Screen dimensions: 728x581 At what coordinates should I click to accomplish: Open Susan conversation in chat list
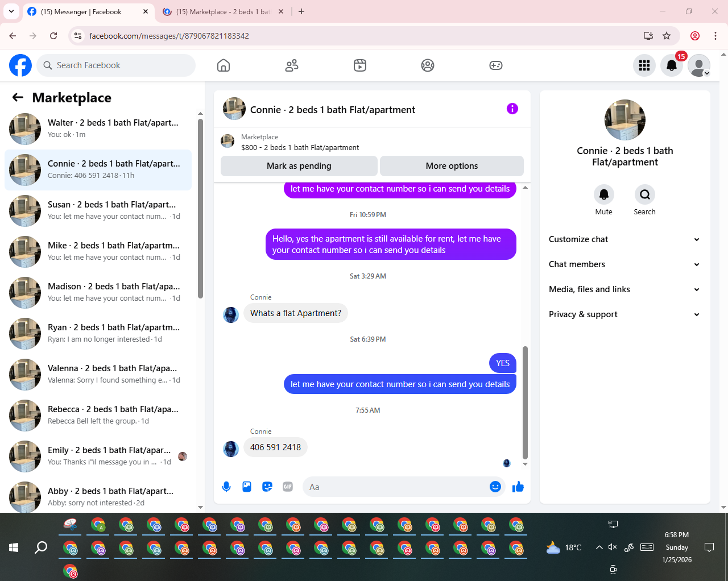tap(98, 211)
